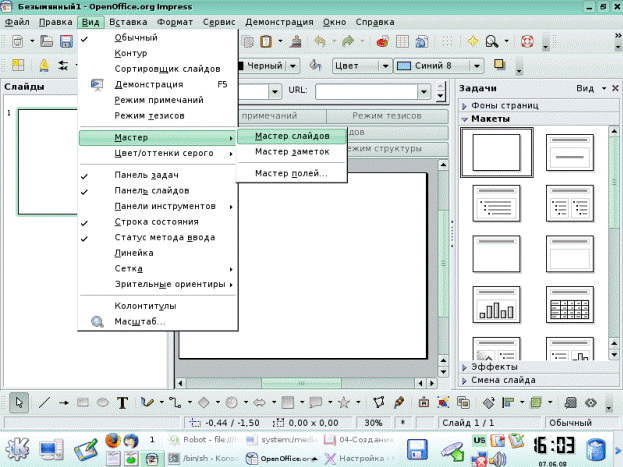Toggle the Панель задач checkbox item

[138, 175]
